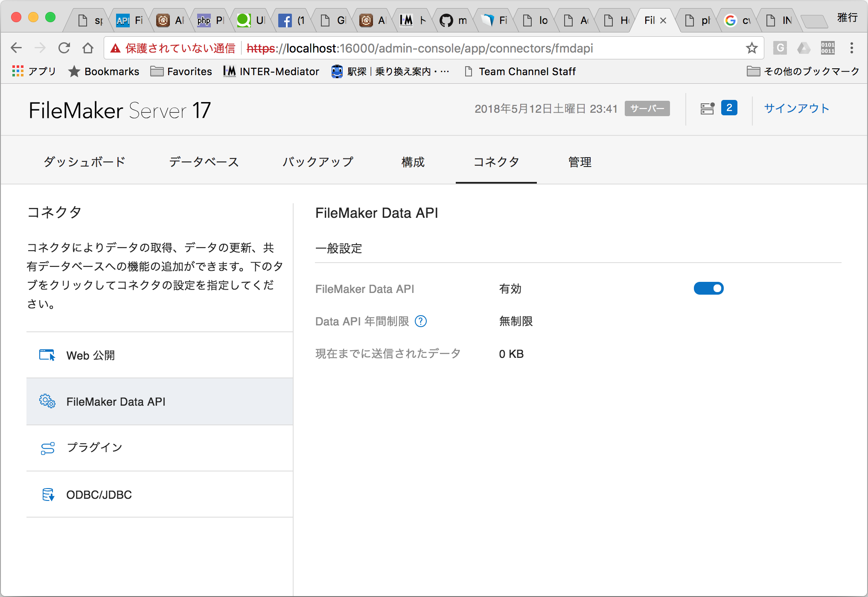Screen dimensions: 868x597
Task: Open the 構成 tab
Action: pos(413,162)
